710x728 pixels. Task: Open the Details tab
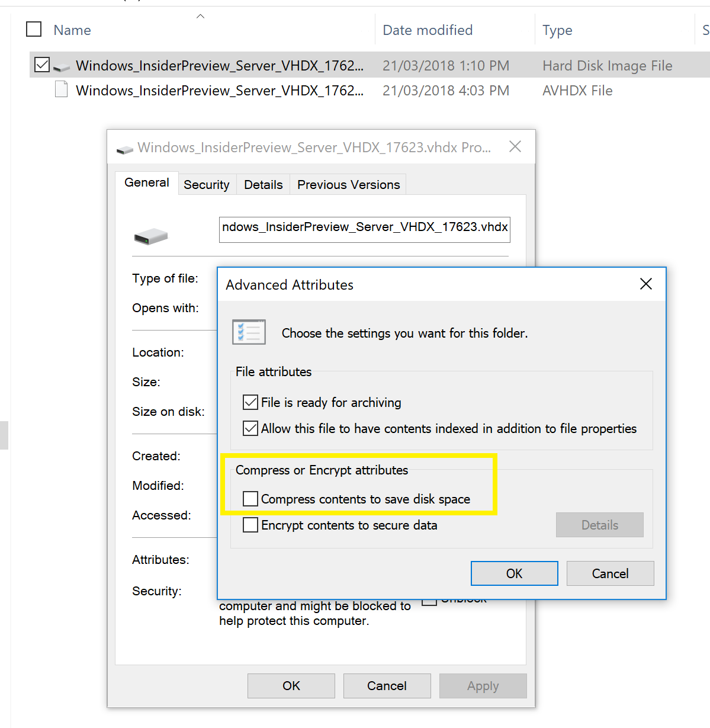(263, 185)
